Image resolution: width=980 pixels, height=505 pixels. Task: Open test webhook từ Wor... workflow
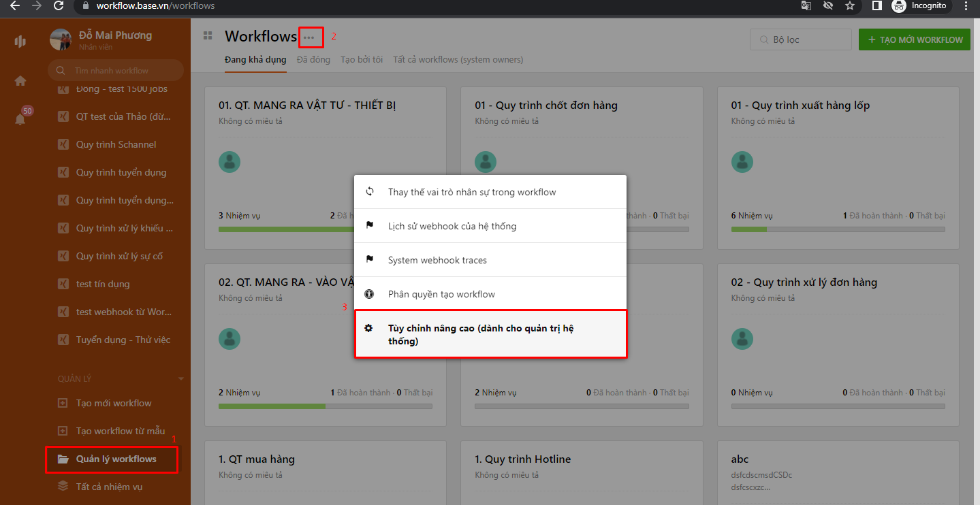click(123, 312)
